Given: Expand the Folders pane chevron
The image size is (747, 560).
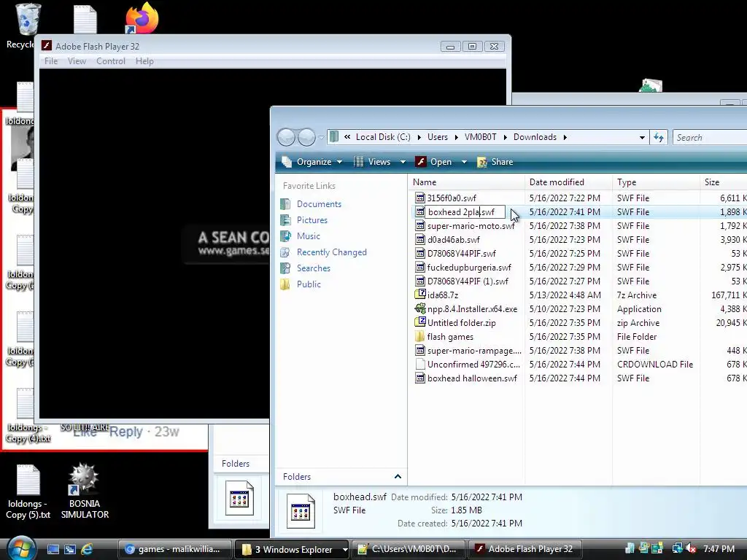Looking at the screenshot, I should (398, 476).
